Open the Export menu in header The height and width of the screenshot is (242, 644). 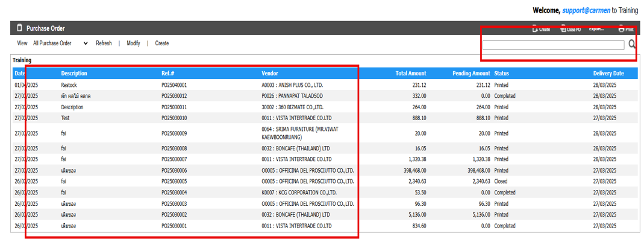click(596, 29)
